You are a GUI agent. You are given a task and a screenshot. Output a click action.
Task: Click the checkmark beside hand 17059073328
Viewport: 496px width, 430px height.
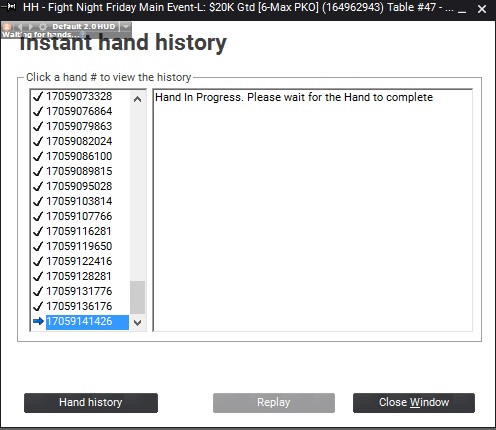point(38,96)
